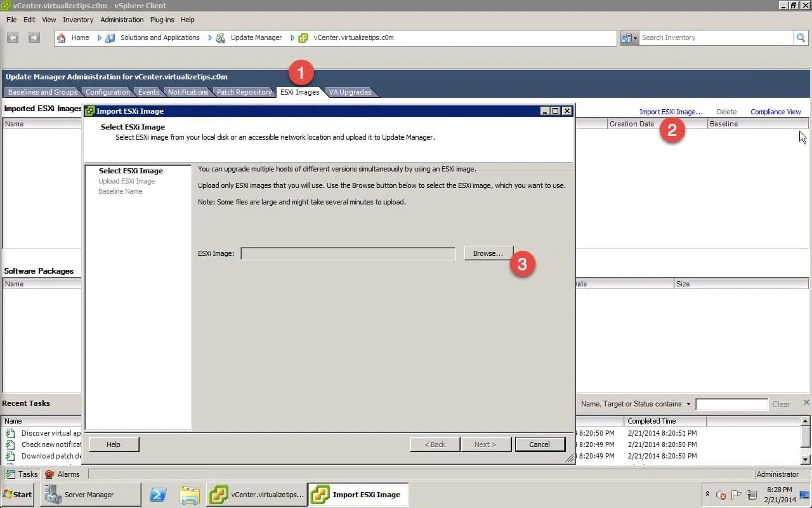Click the 'Check new notificat' task status icon
Viewport: 812px width, 508px height.
coord(10,444)
